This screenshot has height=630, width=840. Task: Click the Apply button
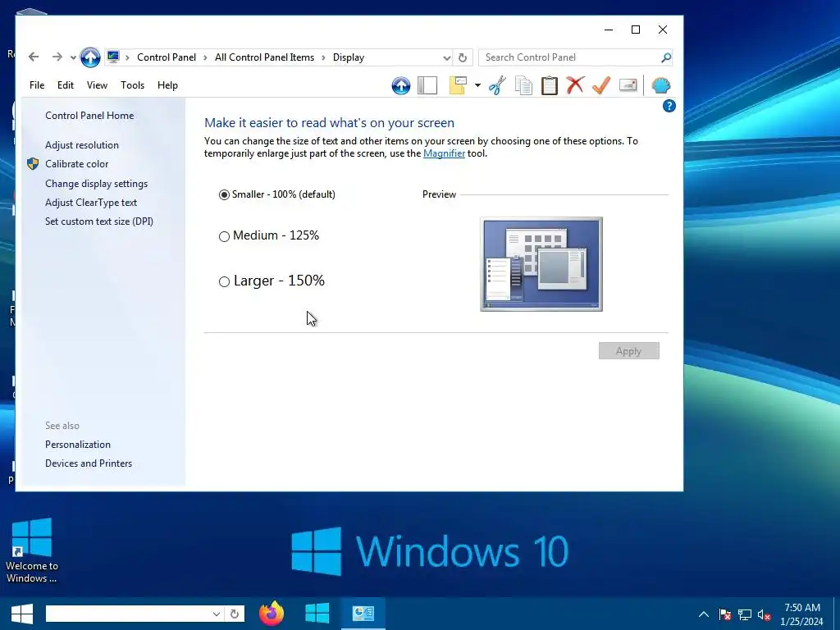coord(629,351)
